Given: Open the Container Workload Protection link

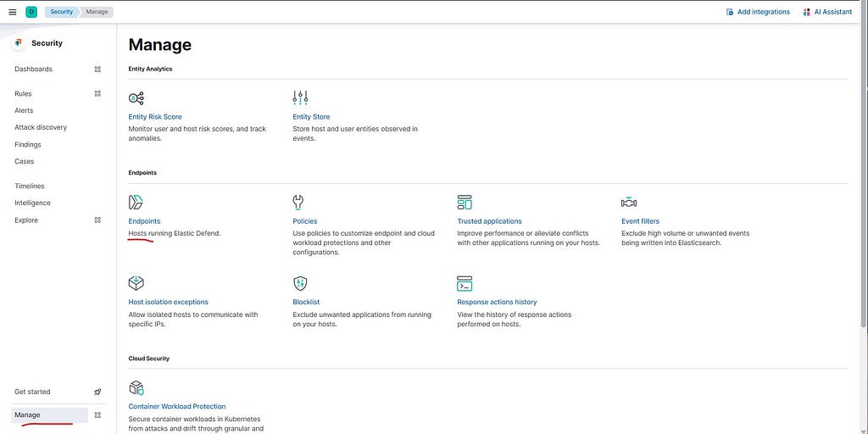Looking at the screenshot, I should coord(177,406).
